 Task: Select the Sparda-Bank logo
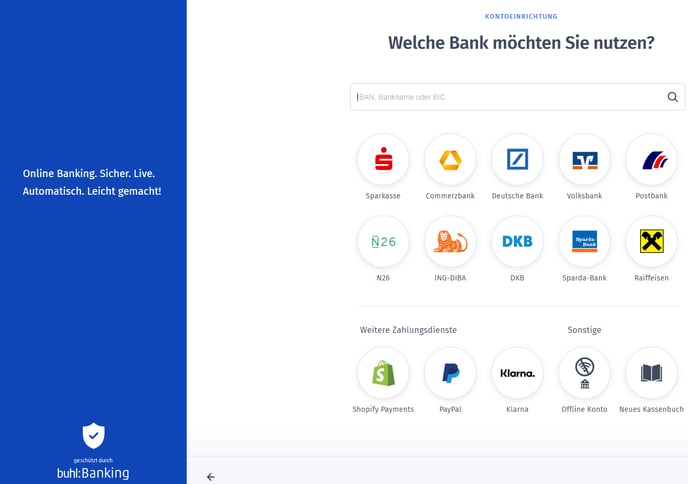(584, 242)
